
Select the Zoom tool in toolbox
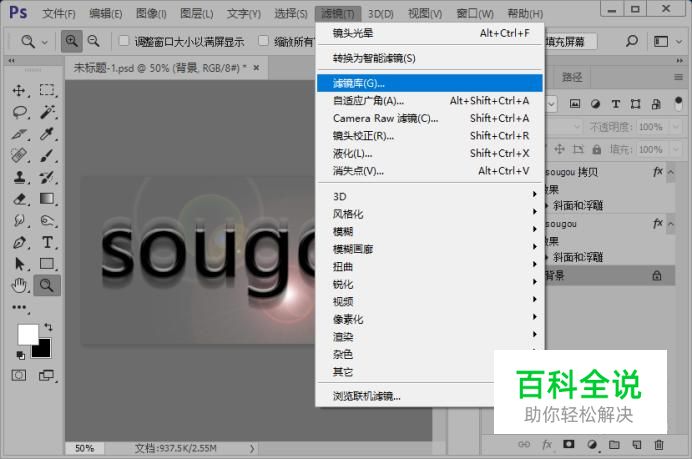[x=47, y=286]
